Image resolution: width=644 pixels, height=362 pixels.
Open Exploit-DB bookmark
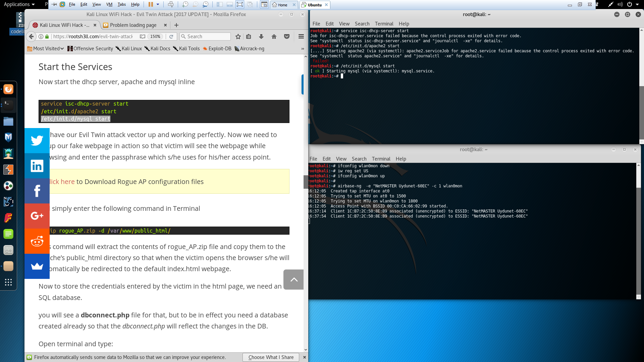pyautogui.click(x=217, y=49)
